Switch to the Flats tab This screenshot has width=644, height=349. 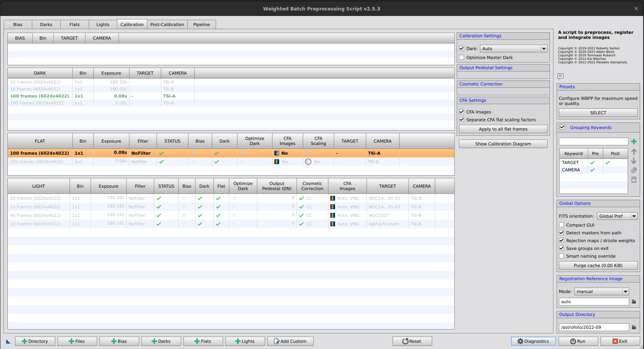[x=75, y=24]
